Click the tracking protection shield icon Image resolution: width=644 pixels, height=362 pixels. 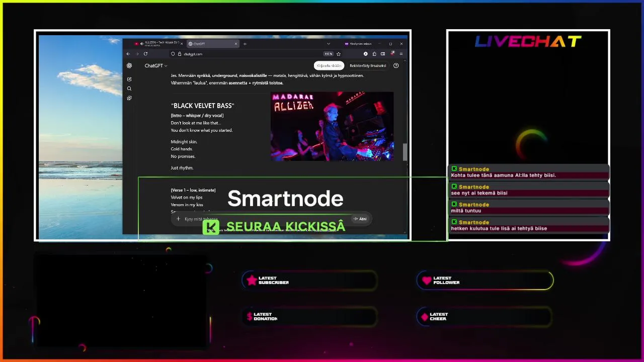point(173,54)
